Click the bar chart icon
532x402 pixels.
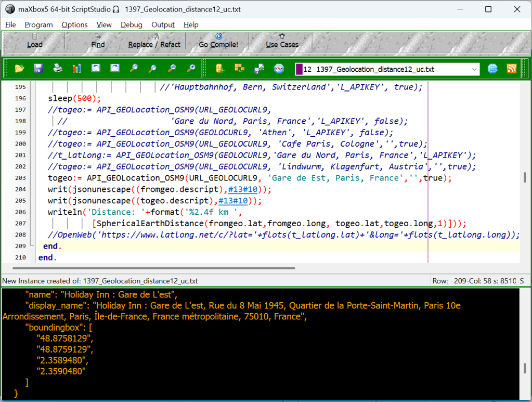pos(77,69)
